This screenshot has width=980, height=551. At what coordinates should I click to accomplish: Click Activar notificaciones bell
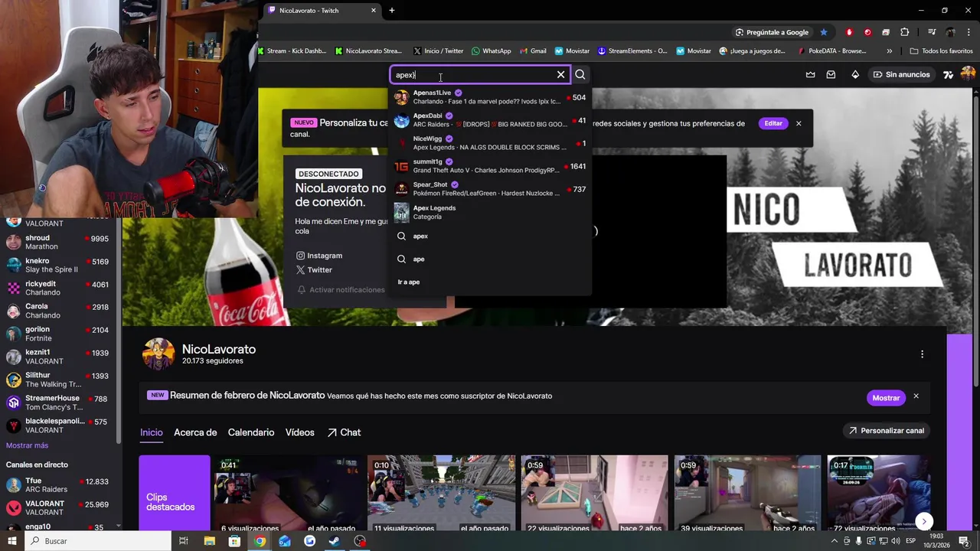point(341,290)
